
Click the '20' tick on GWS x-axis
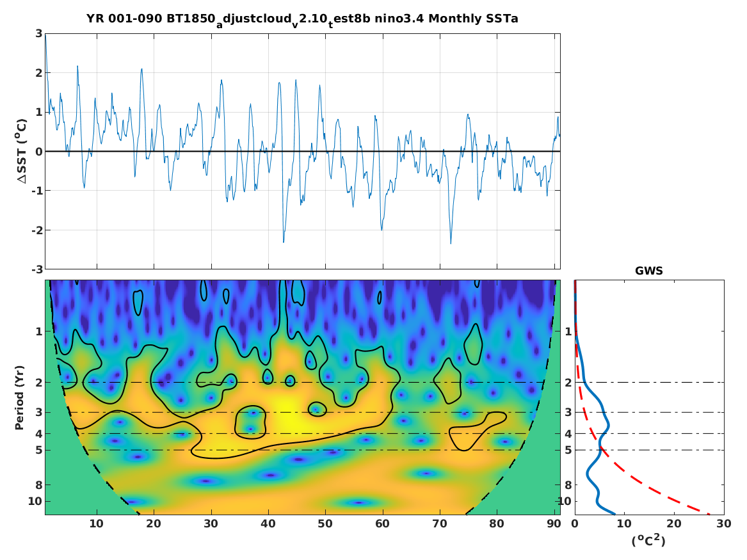(x=673, y=524)
